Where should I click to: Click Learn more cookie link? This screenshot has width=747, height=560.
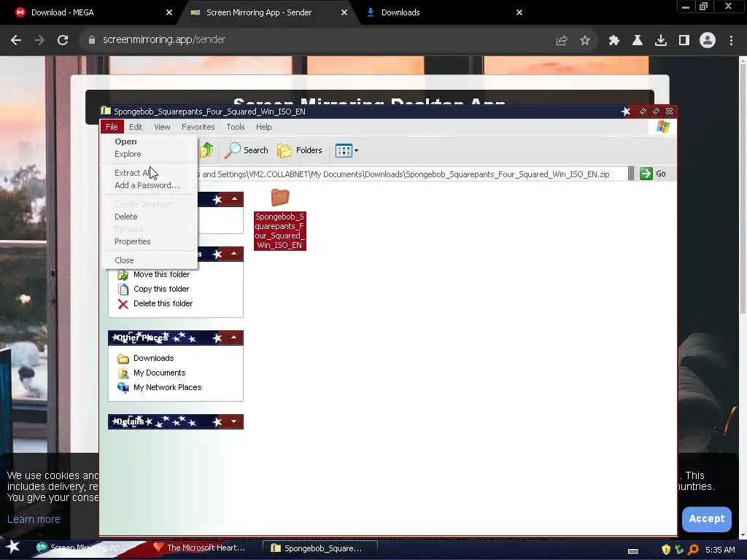click(34, 519)
